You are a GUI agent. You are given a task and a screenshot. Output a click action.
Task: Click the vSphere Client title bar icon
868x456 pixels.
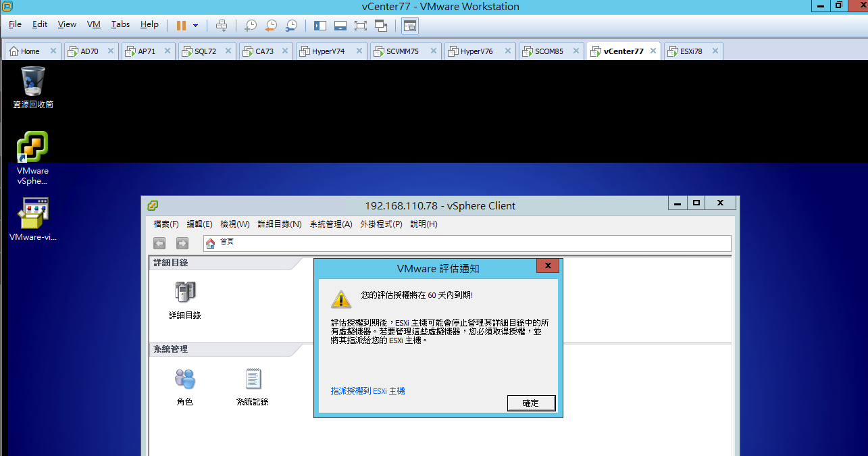pyautogui.click(x=153, y=205)
